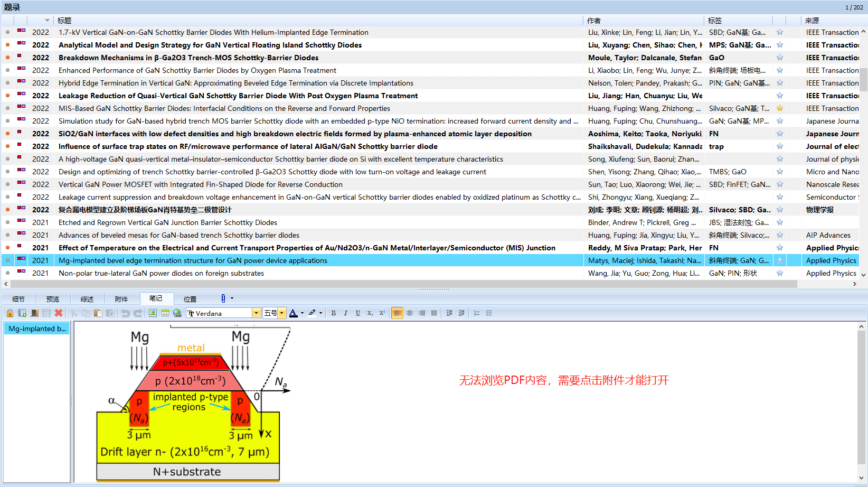Toggle star for the MIS-Based GaN Schottky entry
The height and width of the screenshot is (487, 868).
click(x=780, y=108)
